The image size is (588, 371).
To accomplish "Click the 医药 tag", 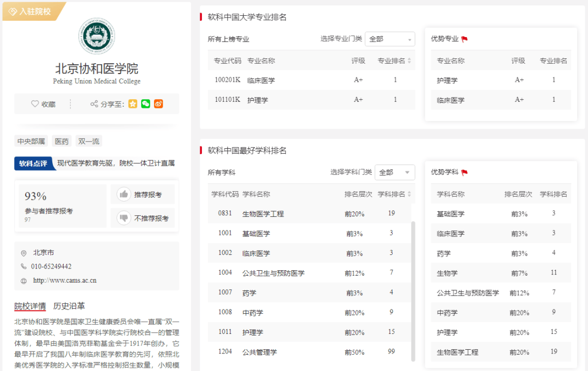I will (62, 142).
